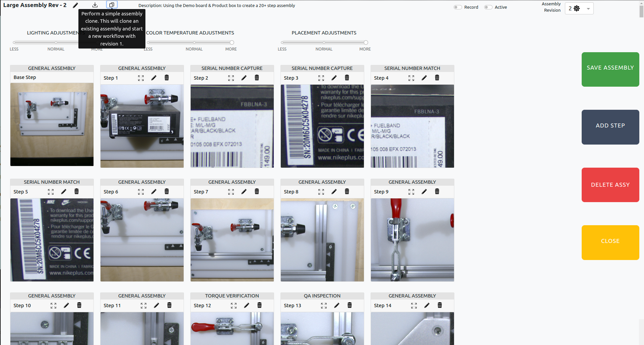This screenshot has width=644, height=345.
Task: Expand Step 3 image to fullscreen
Action: point(321,78)
